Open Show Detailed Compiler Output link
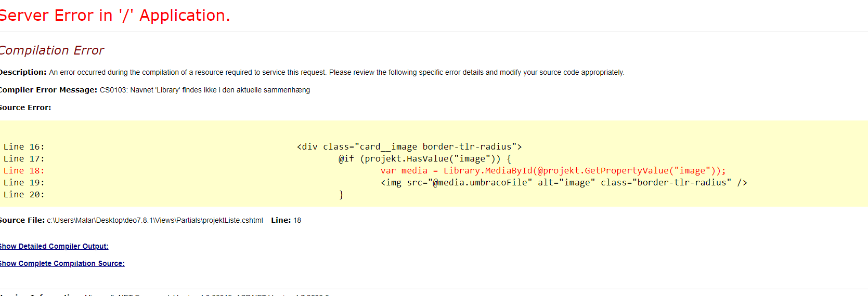 click(54, 246)
